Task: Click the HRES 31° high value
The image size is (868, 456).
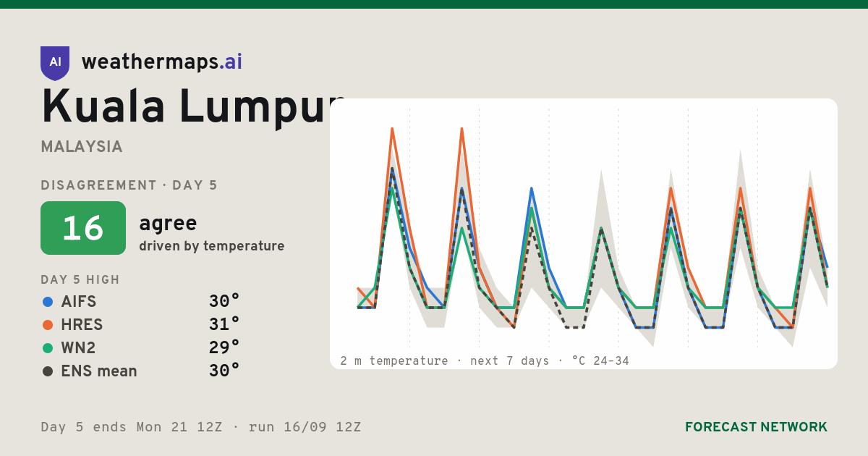Action: (x=224, y=325)
